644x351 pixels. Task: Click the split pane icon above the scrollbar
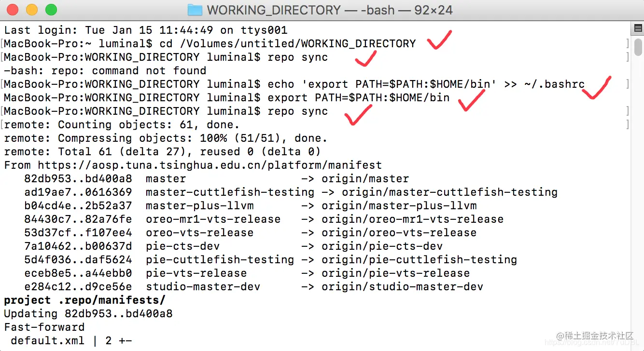point(638,27)
